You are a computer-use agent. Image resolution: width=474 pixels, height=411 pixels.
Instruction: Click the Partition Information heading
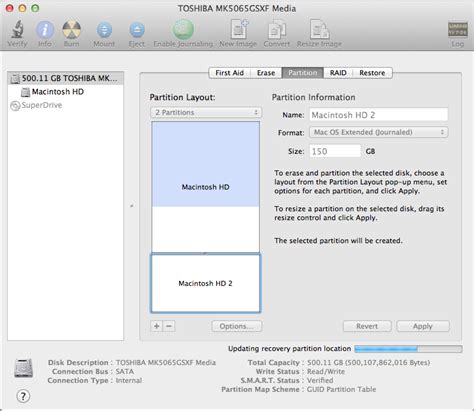pos(313,97)
